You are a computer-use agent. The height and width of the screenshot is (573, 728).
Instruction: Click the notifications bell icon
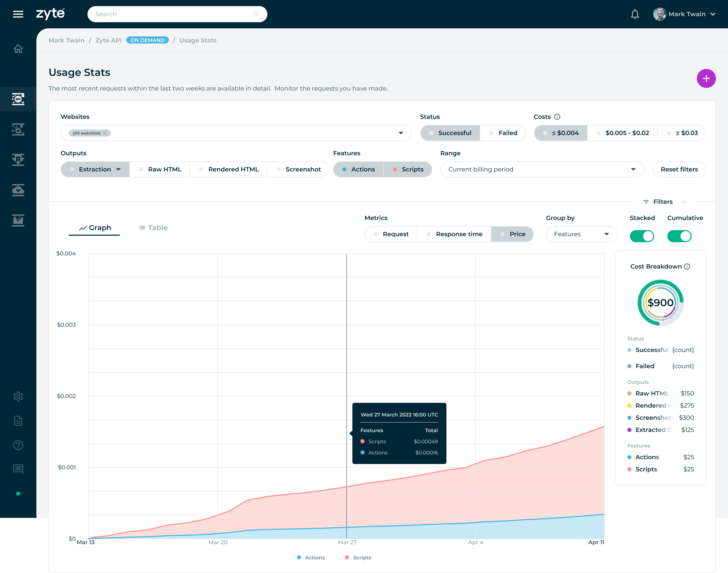(x=634, y=14)
